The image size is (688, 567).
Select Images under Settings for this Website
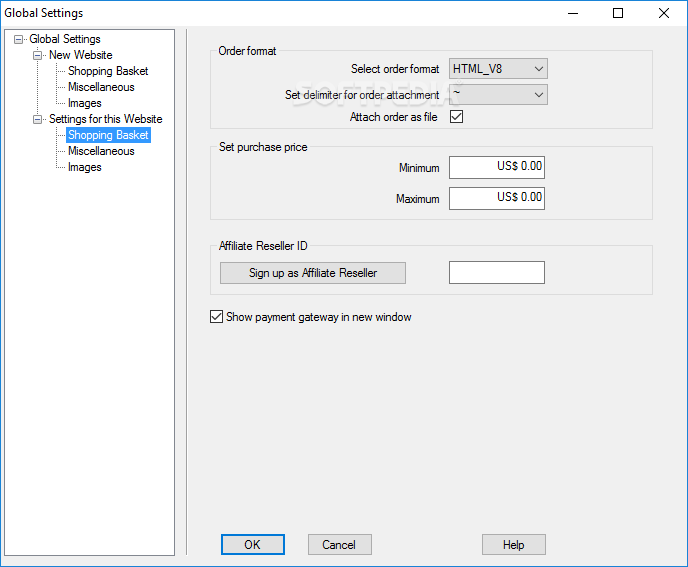click(x=84, y=167)
